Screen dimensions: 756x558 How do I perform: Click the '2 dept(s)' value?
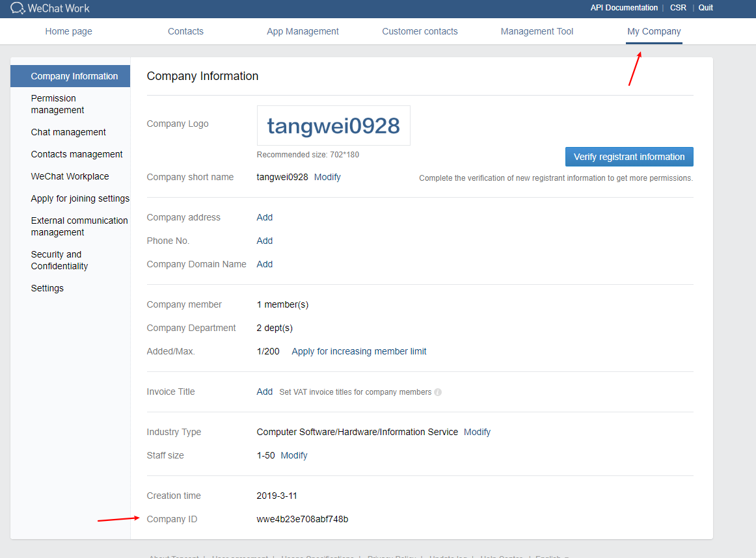pos(275,328)
